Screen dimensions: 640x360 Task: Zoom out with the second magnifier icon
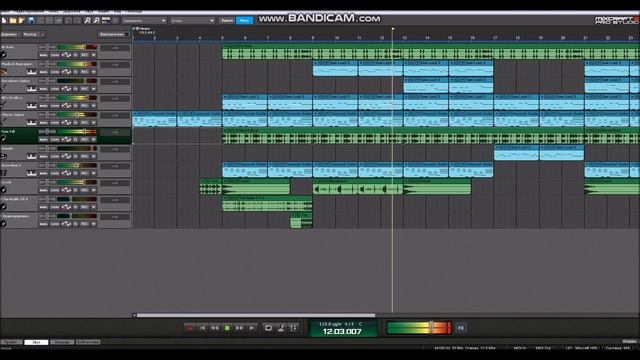[x=96, y=20]
